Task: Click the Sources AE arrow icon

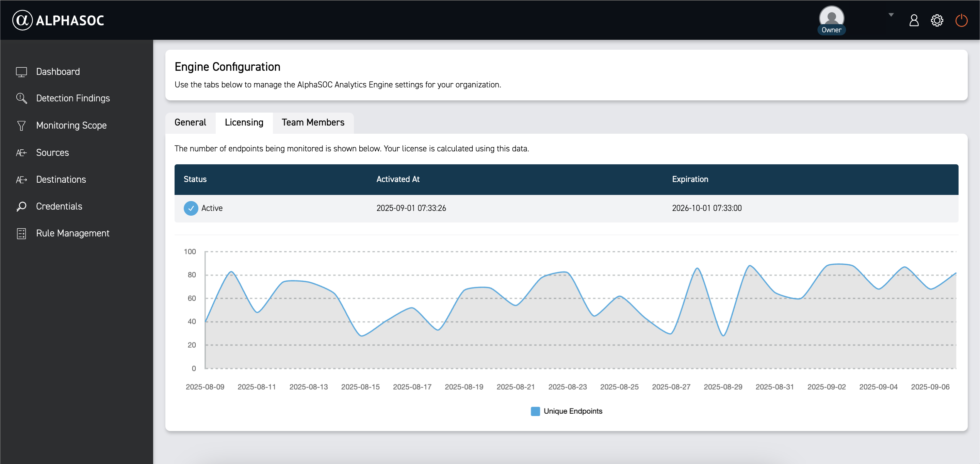Action: click(x=21, y=152)
